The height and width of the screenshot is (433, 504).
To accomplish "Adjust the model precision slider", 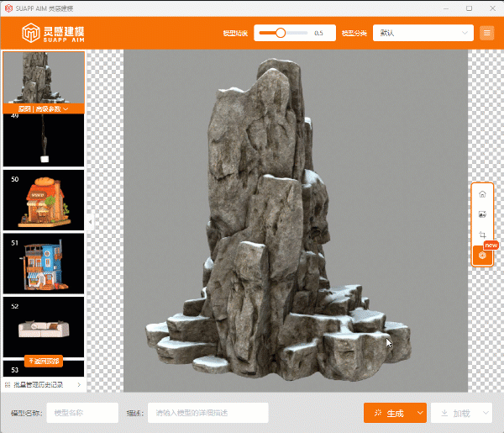I will [x=281, y=34].
